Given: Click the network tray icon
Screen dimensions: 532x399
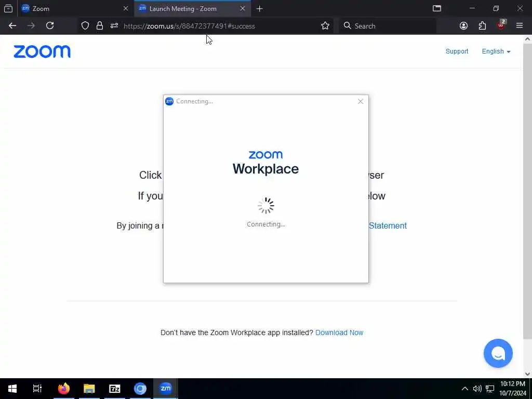Looking at the screenshot, I should tap(490, 389).
